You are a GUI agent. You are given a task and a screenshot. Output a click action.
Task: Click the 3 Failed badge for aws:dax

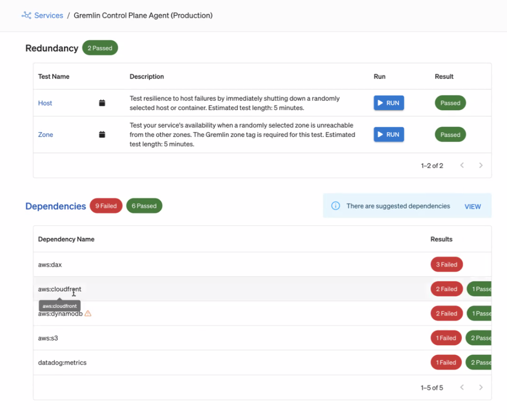tap(447, 265)
